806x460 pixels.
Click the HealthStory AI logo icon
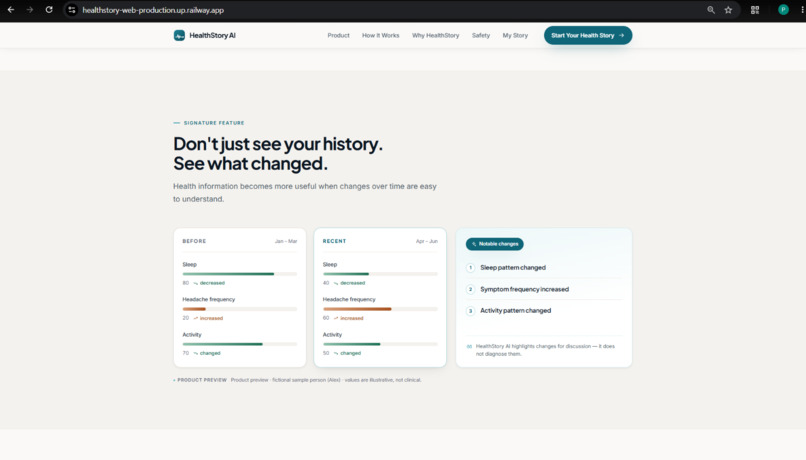tap(179, 35)
